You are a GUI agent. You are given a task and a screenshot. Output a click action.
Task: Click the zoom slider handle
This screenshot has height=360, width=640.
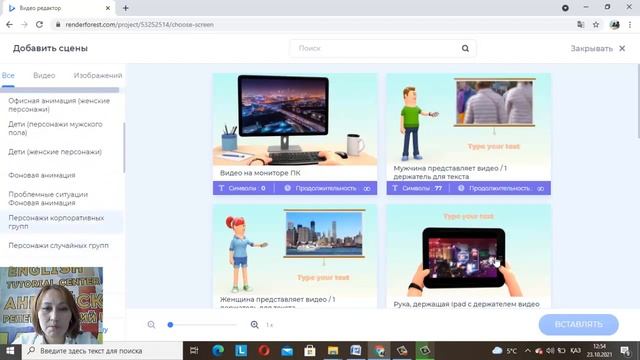(x=170, y=324)
